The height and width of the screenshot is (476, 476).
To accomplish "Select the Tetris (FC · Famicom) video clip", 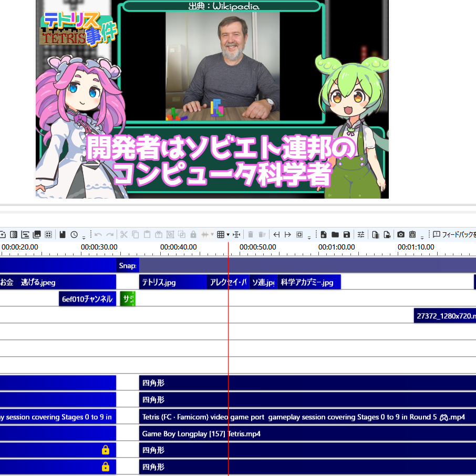I will click(307, 417).
